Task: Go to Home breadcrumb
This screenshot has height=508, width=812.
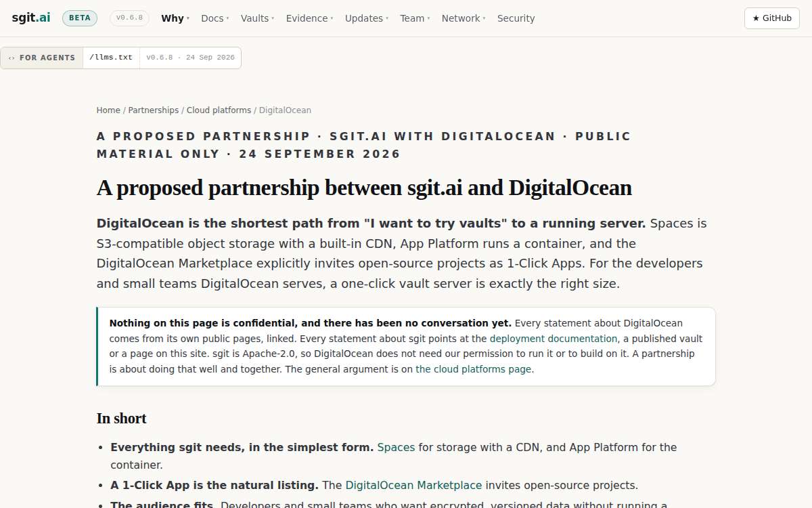Action: (108, 110)
